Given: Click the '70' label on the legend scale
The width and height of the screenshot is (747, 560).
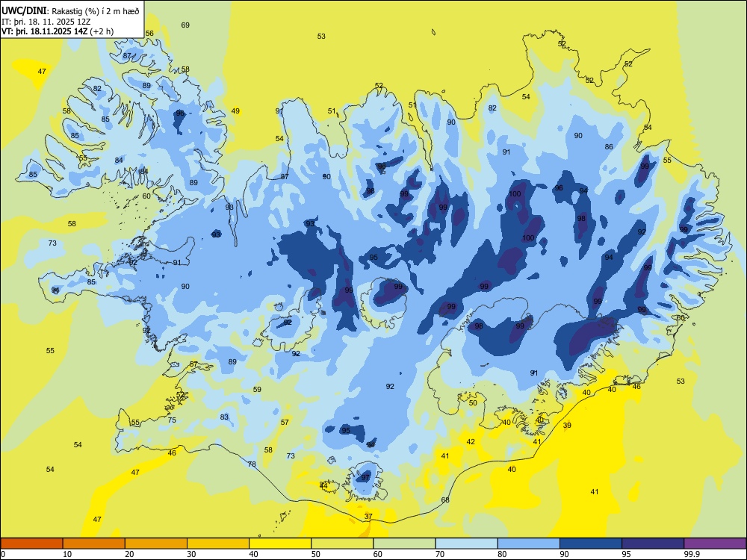Looking at the screenshot, I should pyautogui.click(x=440, y=554).
